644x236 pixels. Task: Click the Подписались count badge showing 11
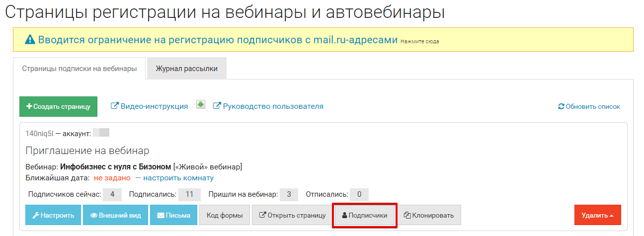189,194
